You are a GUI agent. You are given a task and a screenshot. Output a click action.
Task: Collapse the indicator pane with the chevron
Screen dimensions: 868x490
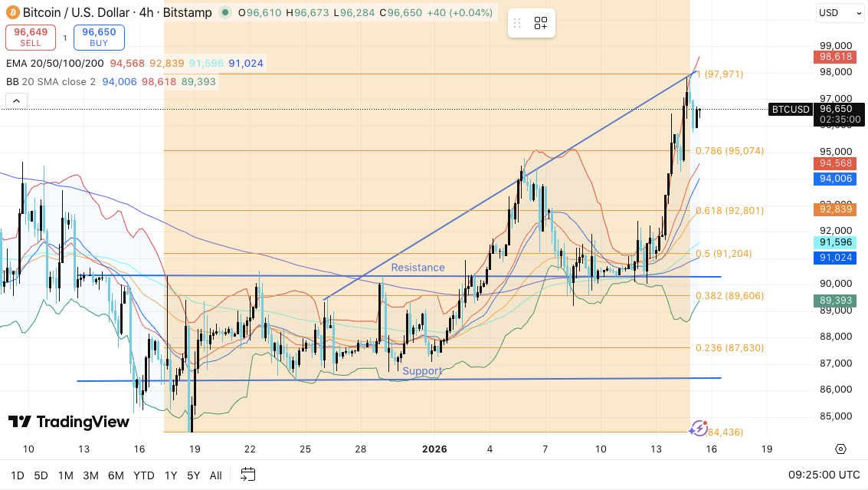point(16,100)
